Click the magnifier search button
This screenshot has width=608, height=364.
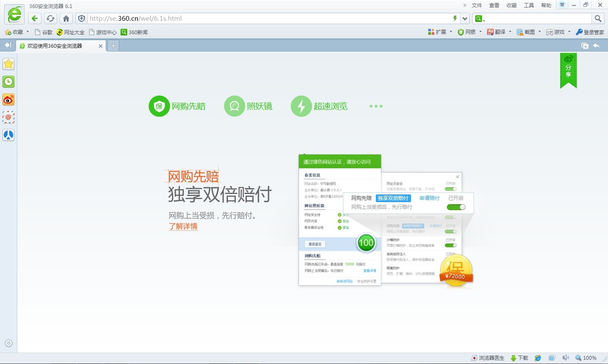coord(598,18)
